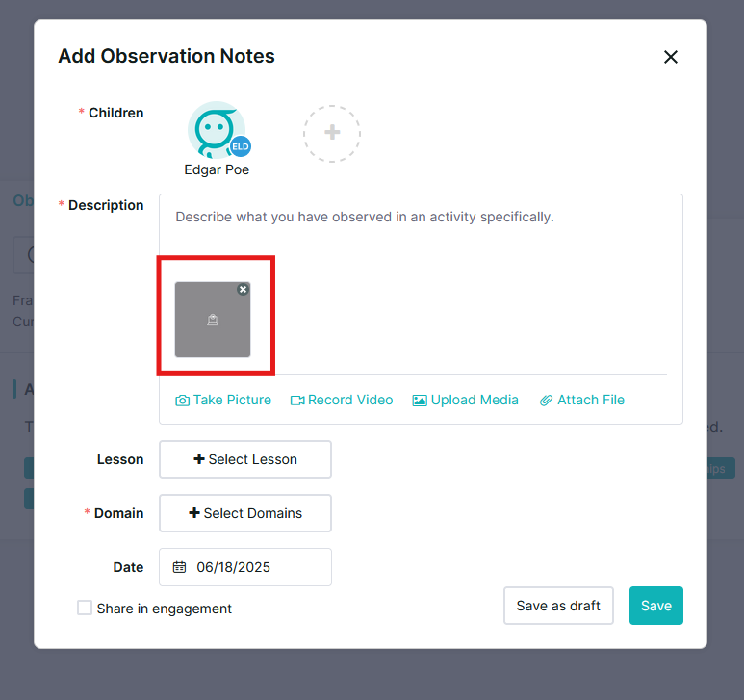Click Edgar Poe's avatar
Viewport: 744px width, 700px height.
(x=217, y=130)
